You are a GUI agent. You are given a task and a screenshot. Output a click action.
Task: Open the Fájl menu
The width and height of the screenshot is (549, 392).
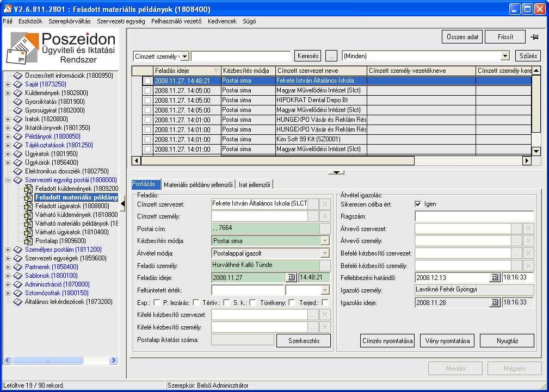[8, 21]
